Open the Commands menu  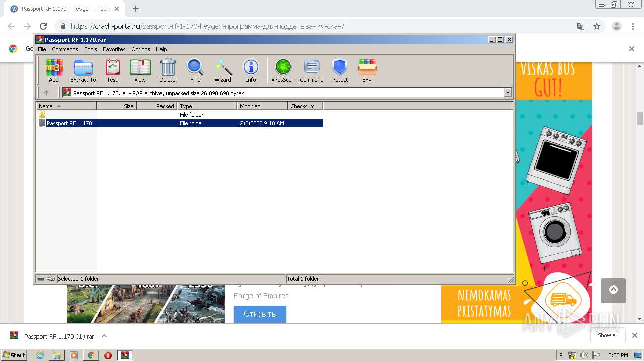tap(65, 49)
